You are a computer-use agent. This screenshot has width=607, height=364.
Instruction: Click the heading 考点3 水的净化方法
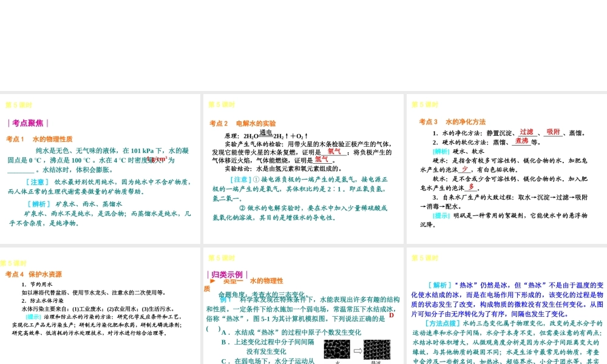tap(452, 122)
